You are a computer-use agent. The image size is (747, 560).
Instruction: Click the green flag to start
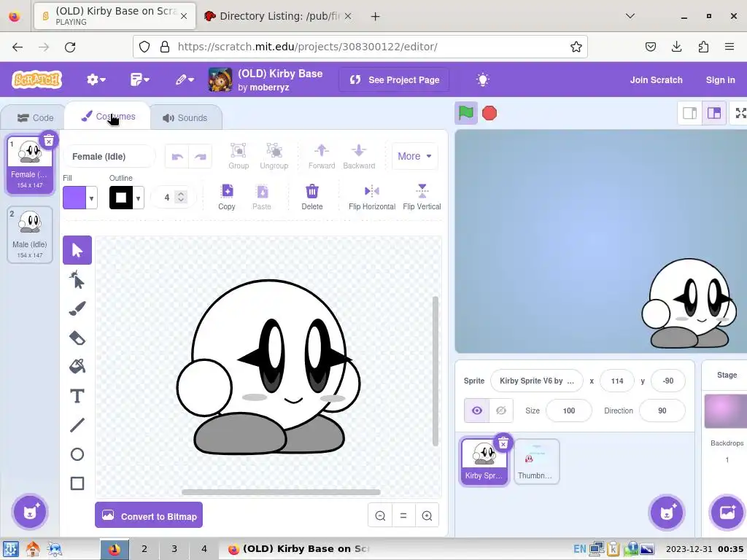pos(466,113)
